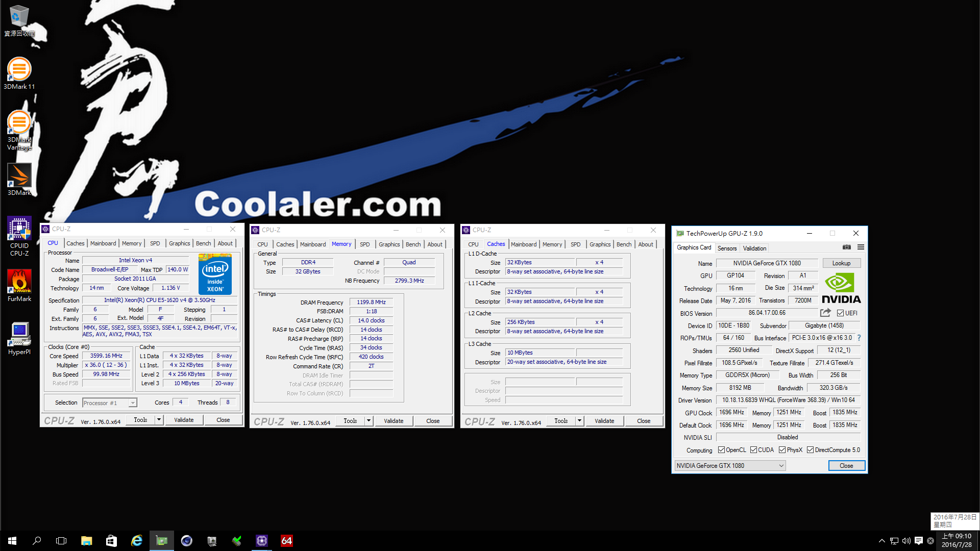Viewport: 980px width, 551px height.
Task: Switch to CPU-Z purple taskbar icon
Action: pos(261,541)
